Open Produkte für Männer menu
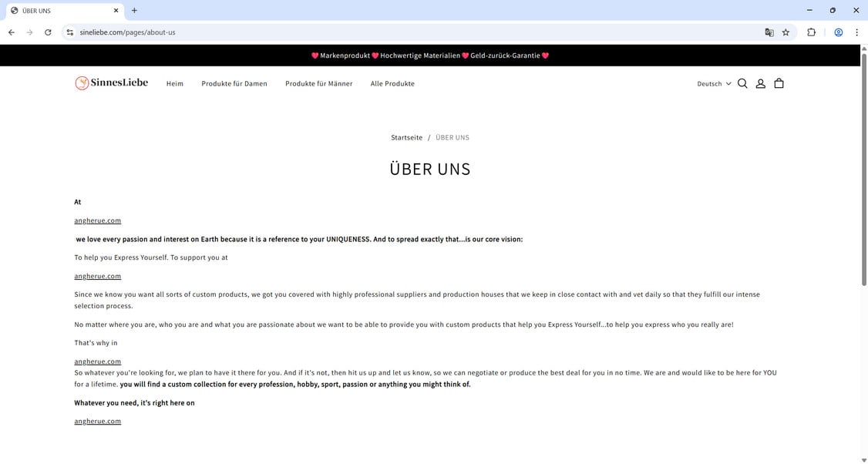This screenshot has width=868, height=464. [x=319, y=83]
